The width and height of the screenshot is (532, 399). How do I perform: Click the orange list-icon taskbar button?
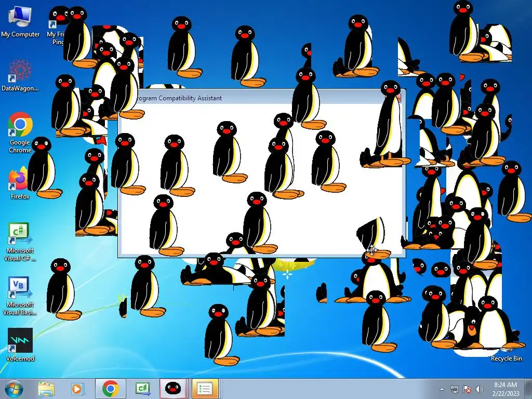205,389
